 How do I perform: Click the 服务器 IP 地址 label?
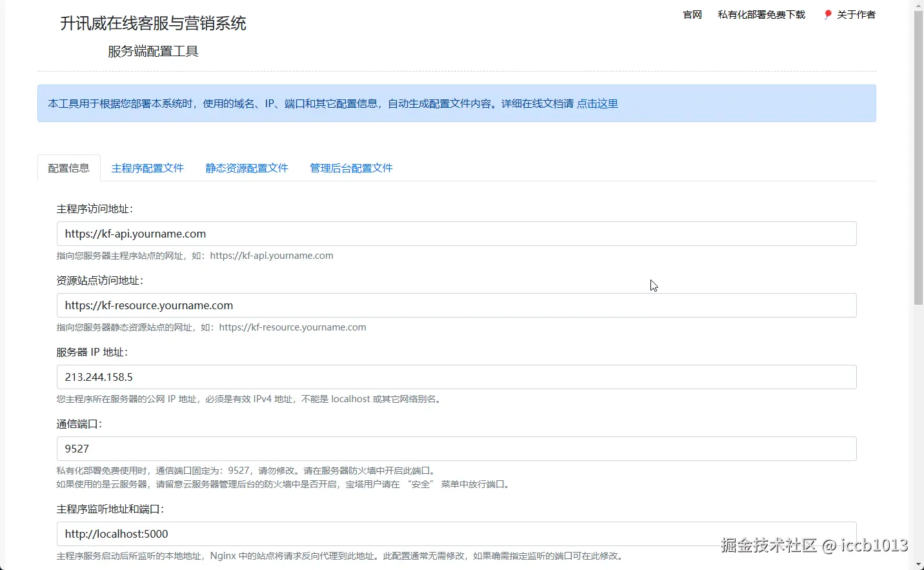point(92,352)
